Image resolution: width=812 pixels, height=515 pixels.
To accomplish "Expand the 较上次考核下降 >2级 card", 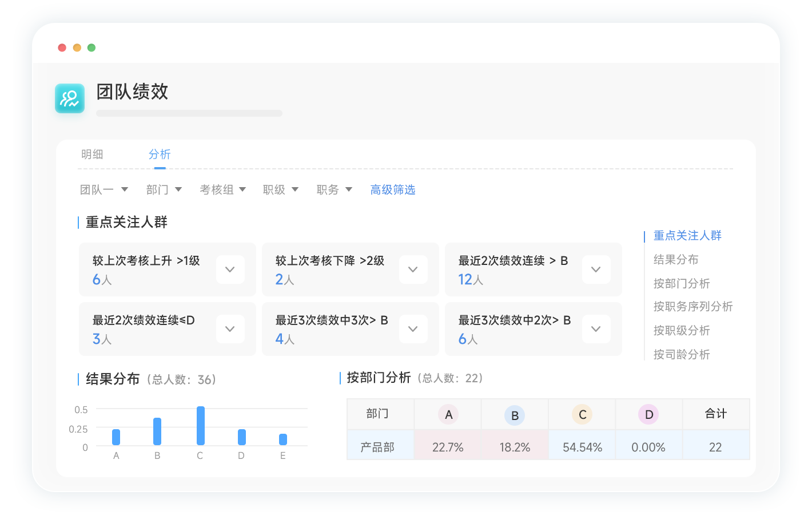I will (x=413, y=270).
